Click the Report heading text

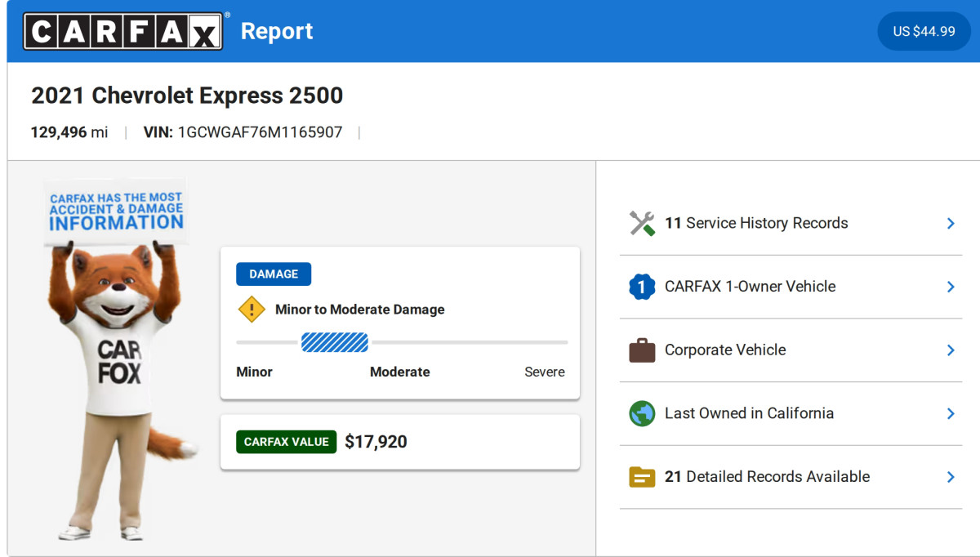(x=277, y=31)
